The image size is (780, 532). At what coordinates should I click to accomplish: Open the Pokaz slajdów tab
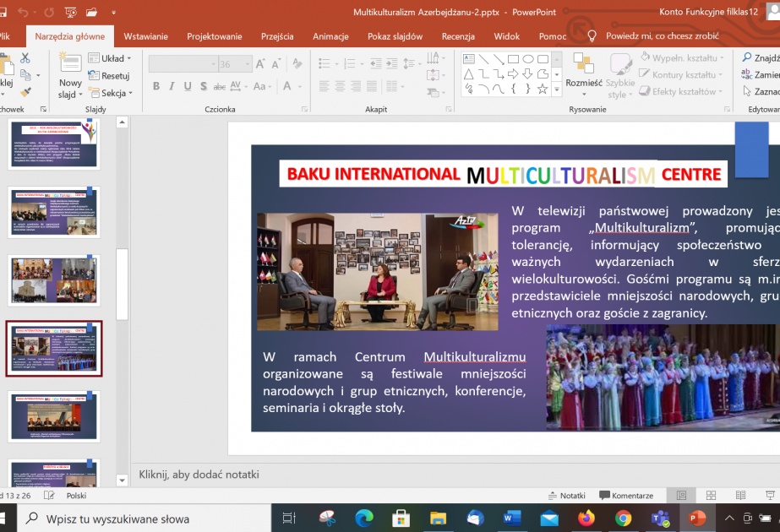(395, 36)
